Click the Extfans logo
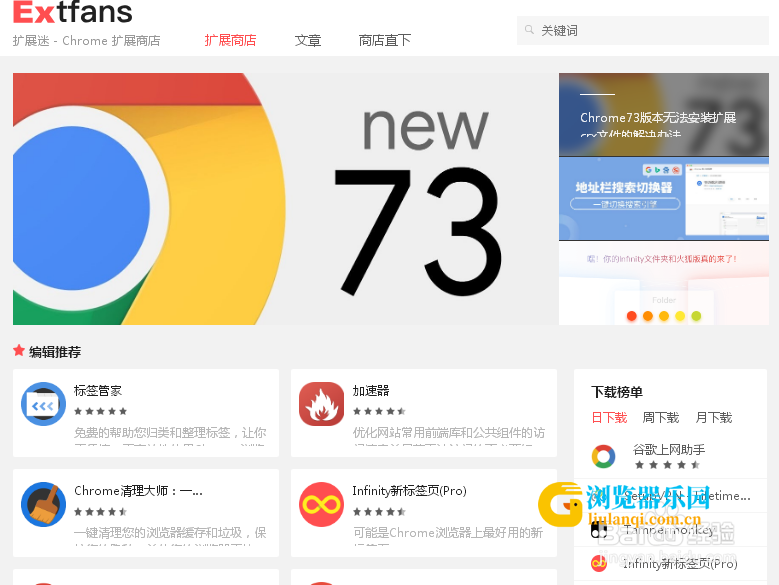 point(73,12)
